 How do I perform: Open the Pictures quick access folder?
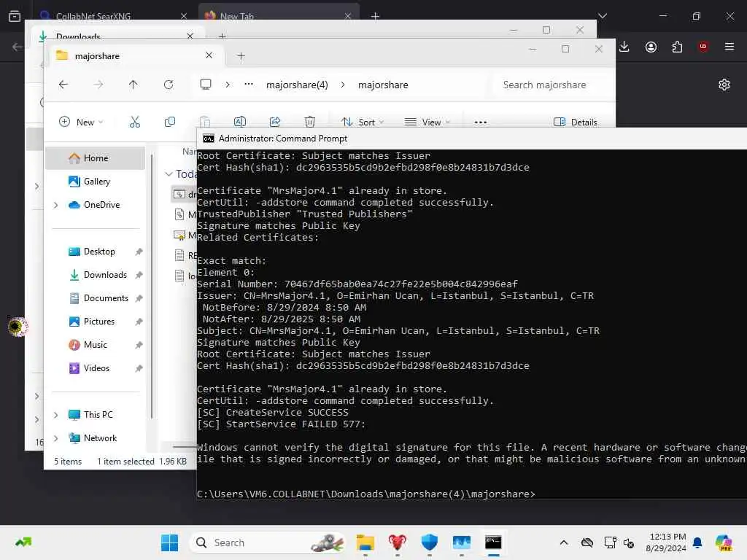click(x=99, y=322)
